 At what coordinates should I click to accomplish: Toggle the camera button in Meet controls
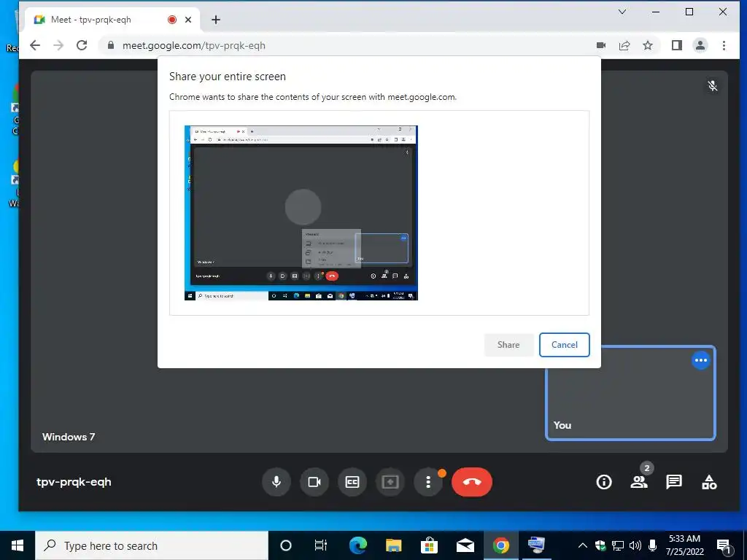[x=314, y=482]
